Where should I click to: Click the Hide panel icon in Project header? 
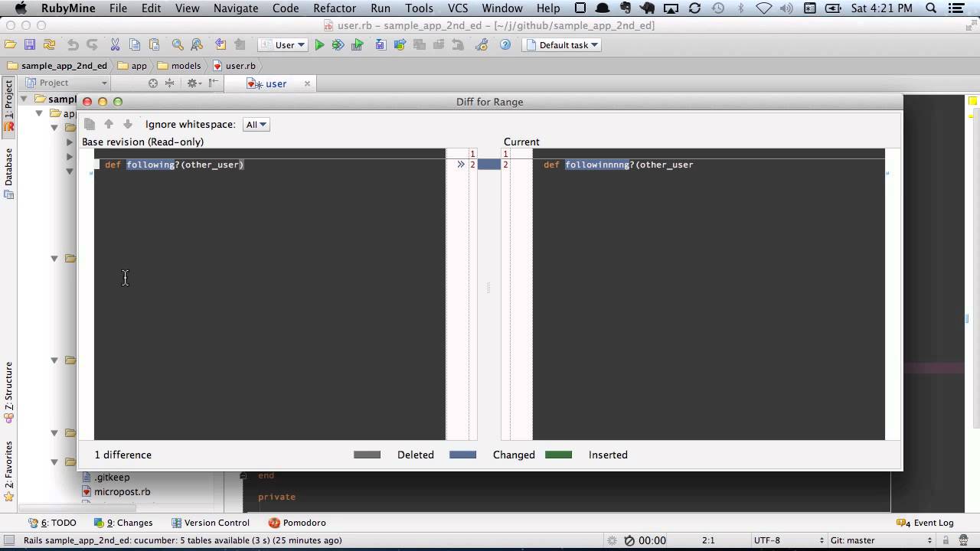[x=214, y=83]
